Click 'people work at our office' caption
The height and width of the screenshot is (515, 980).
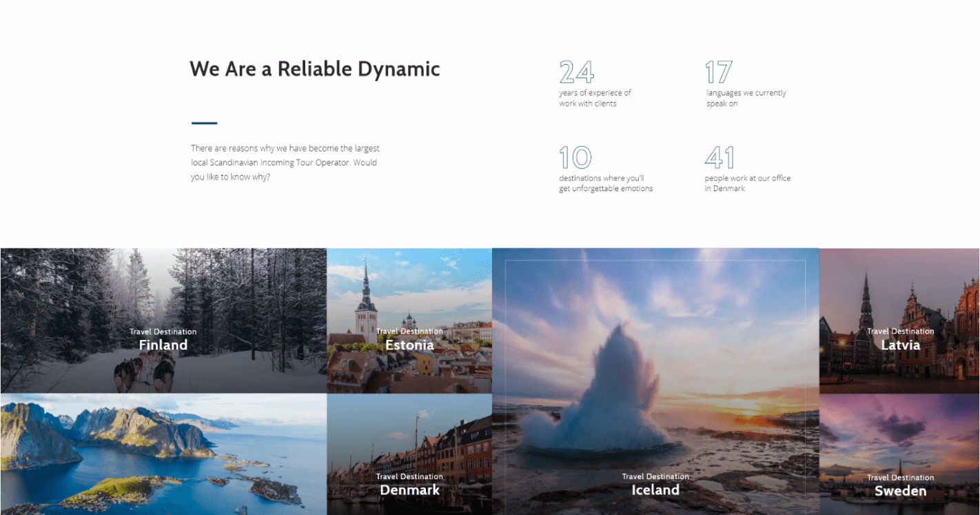tap(748, 183)
